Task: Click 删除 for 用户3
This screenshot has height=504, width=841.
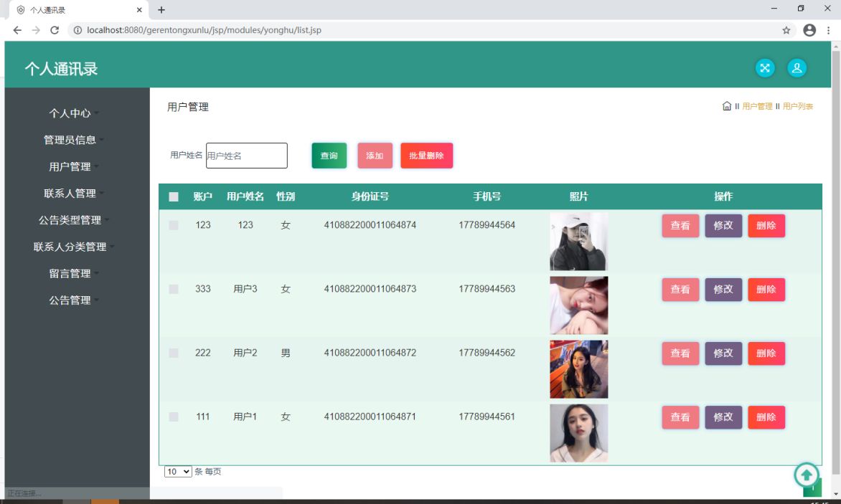Action: click(x=766, y=289)
